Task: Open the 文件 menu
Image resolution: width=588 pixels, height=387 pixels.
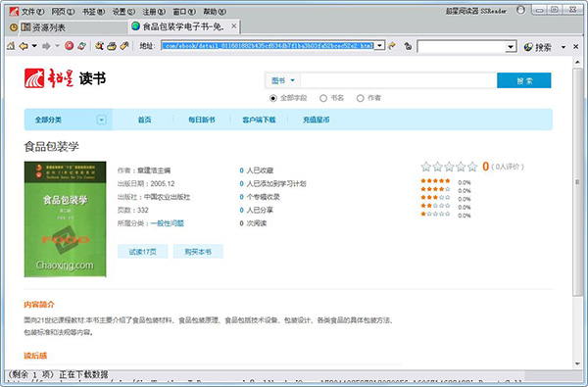Action: (x=32, y=12)
